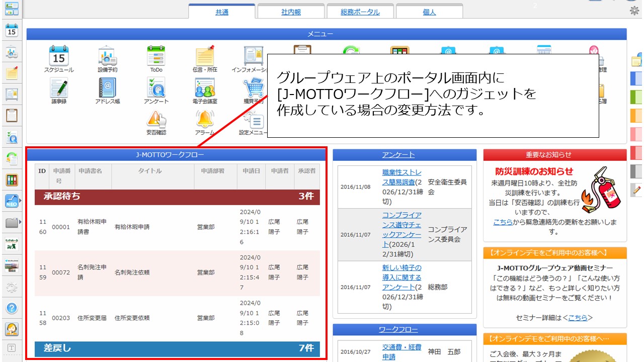Switch to the 社内報 tab

[x=291, y=12]
